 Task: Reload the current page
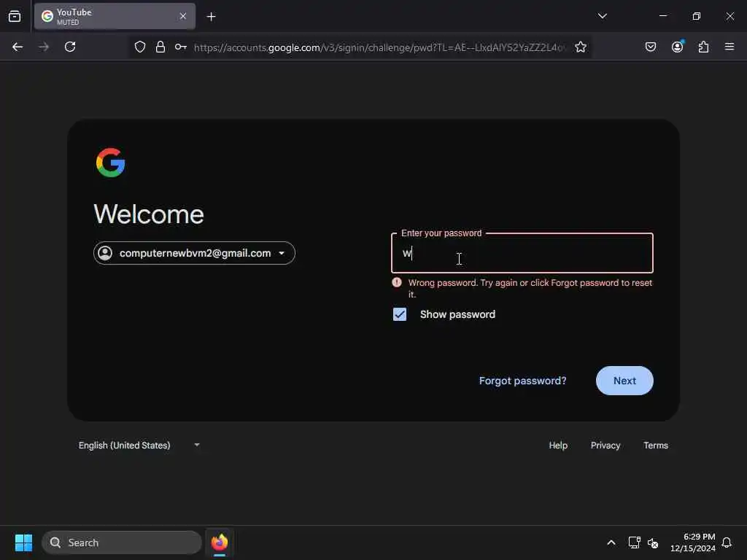(x=70, y=47)
